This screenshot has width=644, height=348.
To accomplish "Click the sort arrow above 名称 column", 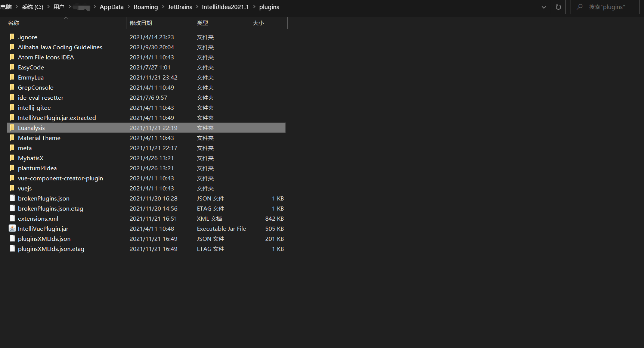I will 66,18.
